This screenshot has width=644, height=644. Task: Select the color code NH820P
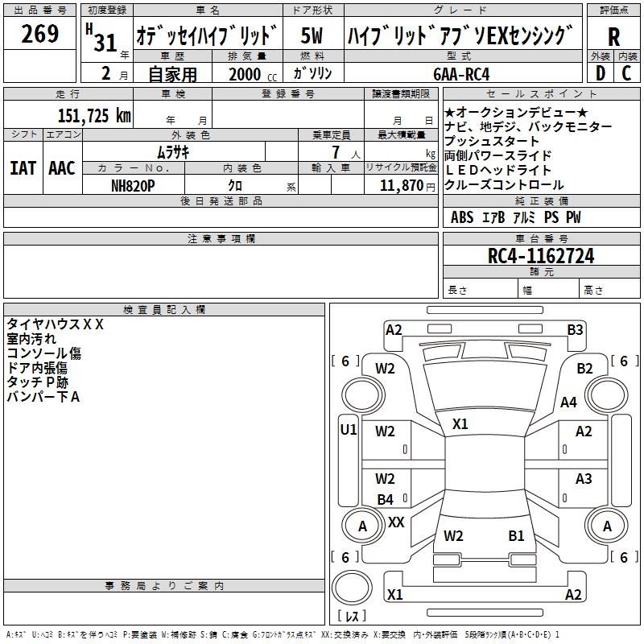coord(133,185)
